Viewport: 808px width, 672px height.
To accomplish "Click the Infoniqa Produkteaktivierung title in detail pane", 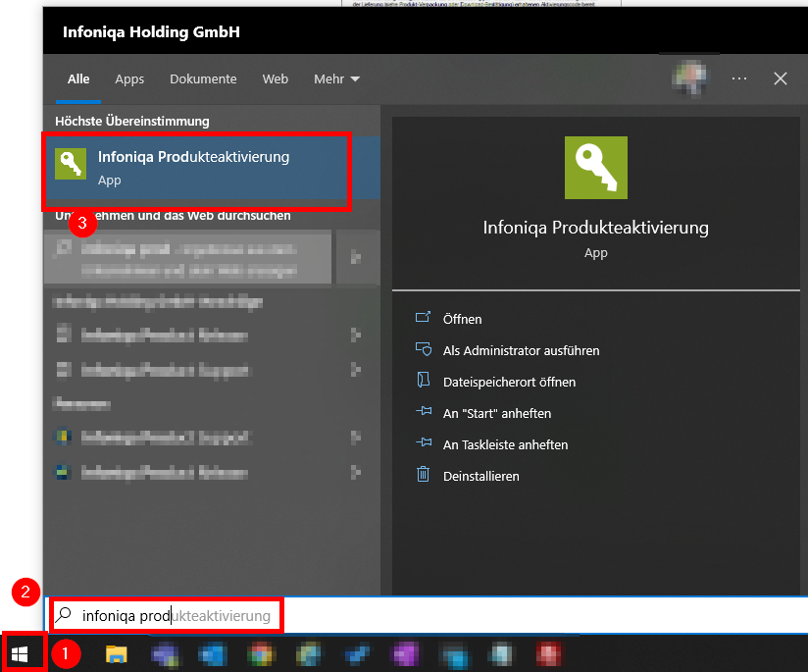I will [595, 228].
